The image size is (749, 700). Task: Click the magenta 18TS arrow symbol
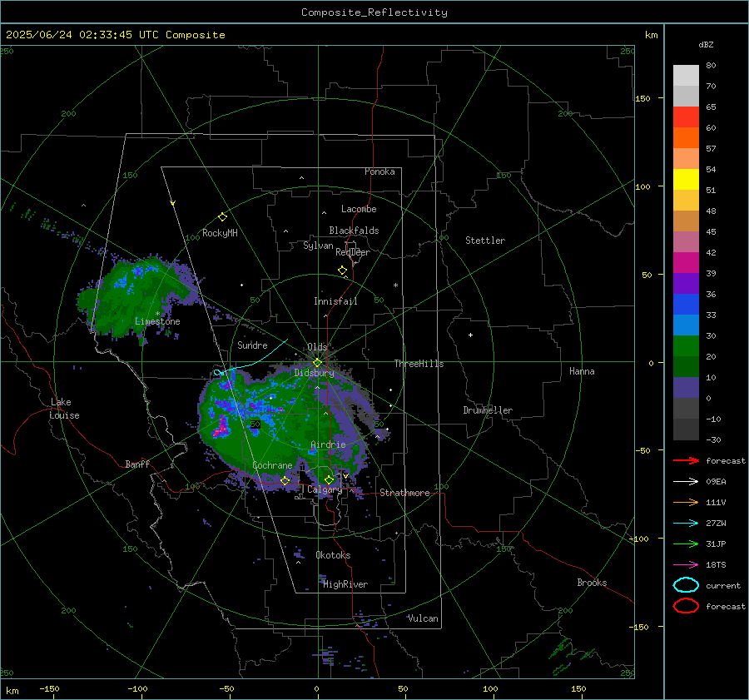tap(686, 565)
